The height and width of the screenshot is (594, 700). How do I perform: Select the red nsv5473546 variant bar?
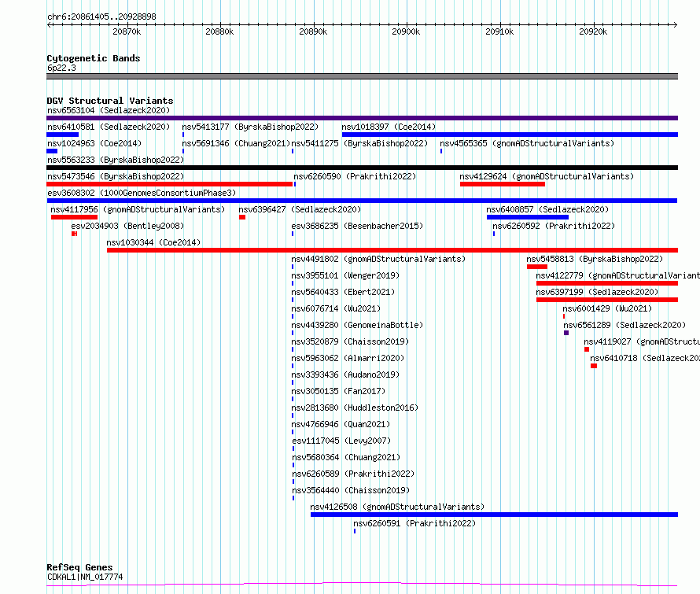[170, 184]
